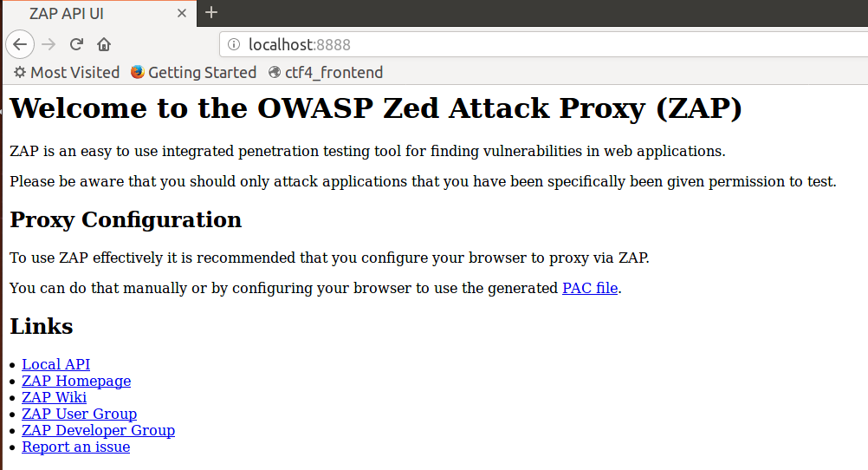
Task: Click the Firefox icon beside Getting Started
Action: coord(137,72)
